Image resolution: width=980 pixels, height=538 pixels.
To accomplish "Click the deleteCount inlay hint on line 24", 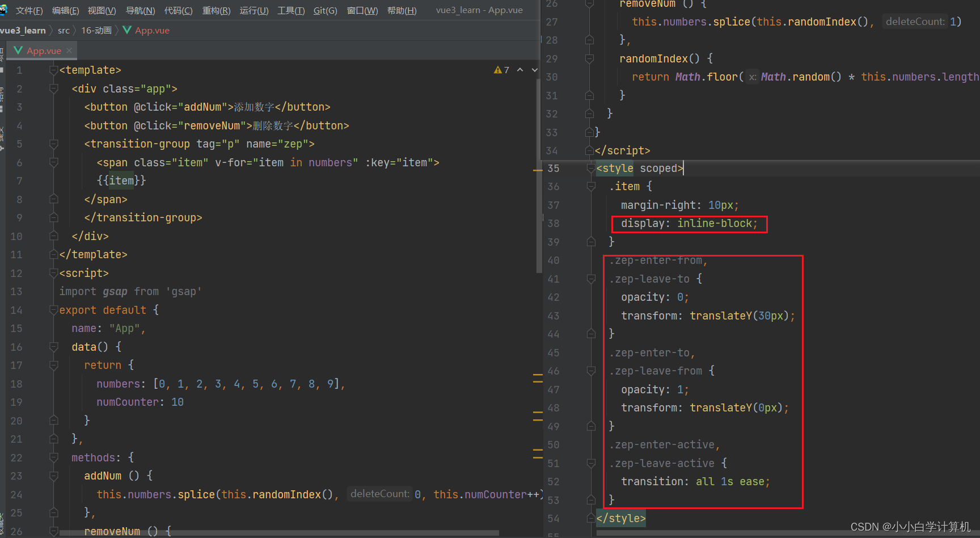I will point(380,494).
